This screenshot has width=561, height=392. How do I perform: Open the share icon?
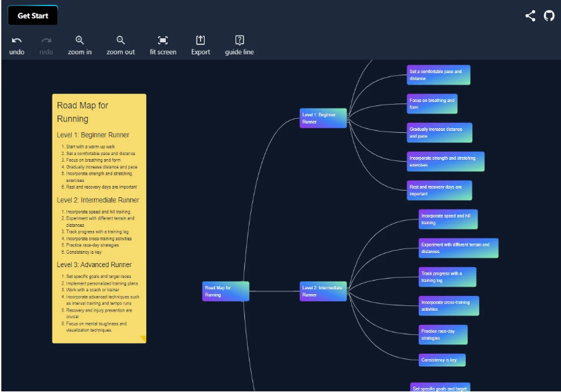(530, 15)
